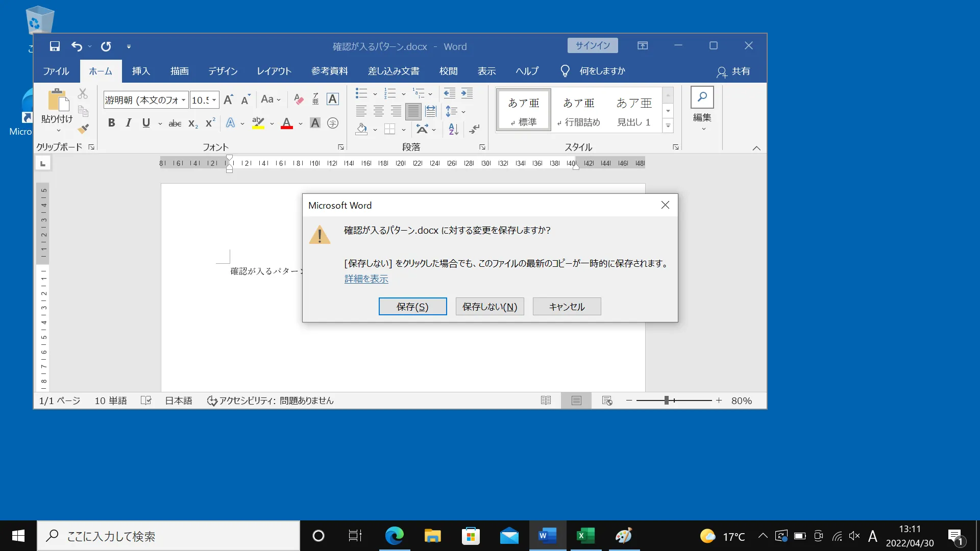Viewport: 980px width, 551px height.
Task: Click the Center align icon
Action: point(379,111)
